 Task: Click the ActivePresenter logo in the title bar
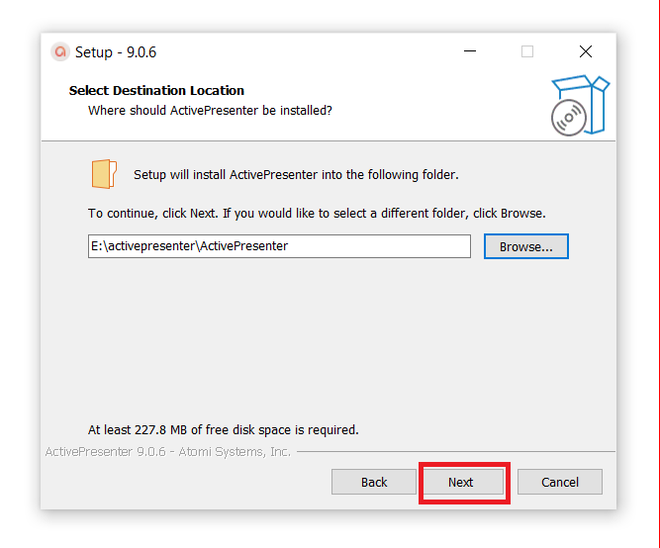click(61, 52)
